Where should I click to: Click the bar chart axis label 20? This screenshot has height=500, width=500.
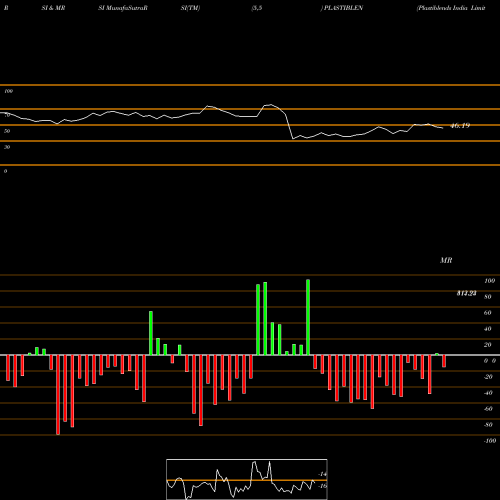487,345
